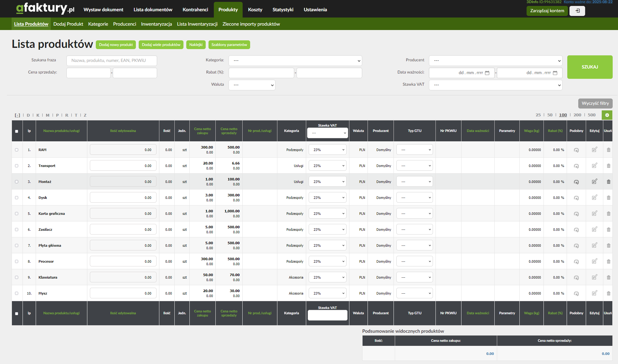Image resolution: width=618 pixels, height=364 pixels.
Task: Open the Typ GTU dropdown for Płyta główna
Action: (x=414, y=245)
